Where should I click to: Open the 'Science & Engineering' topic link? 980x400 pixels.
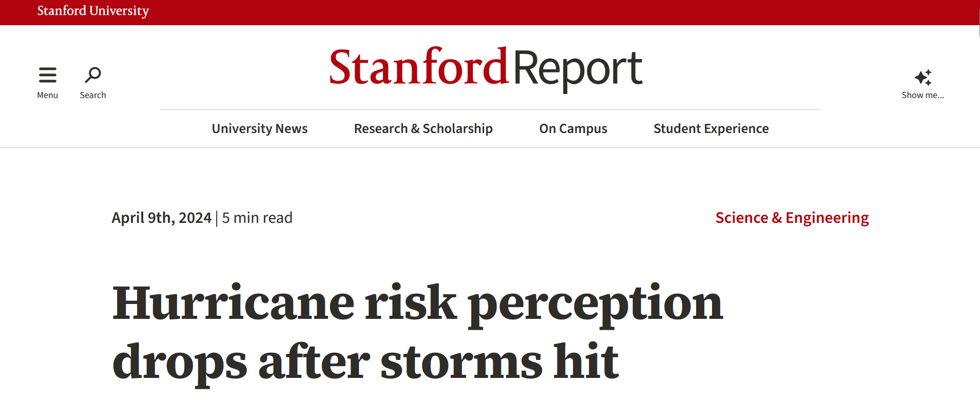(x=792, y=217)
